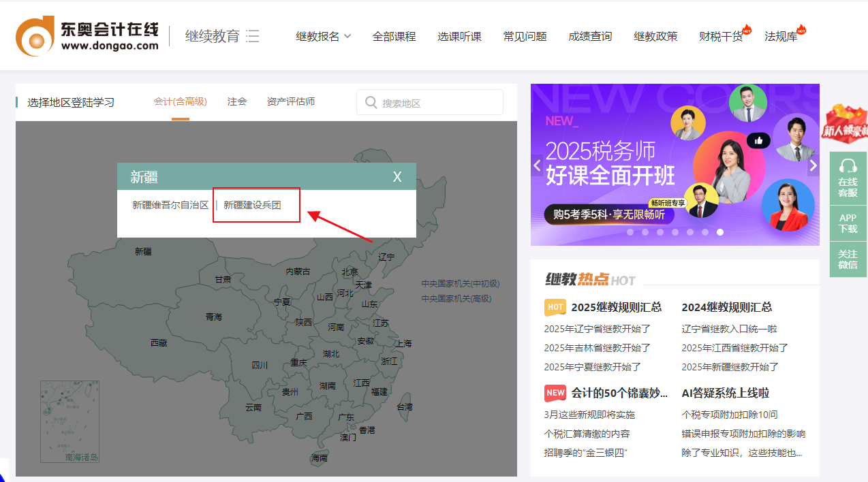Go back with the carousel left arrow
This screenshot has height=482, width=868.
click(538, 165)
